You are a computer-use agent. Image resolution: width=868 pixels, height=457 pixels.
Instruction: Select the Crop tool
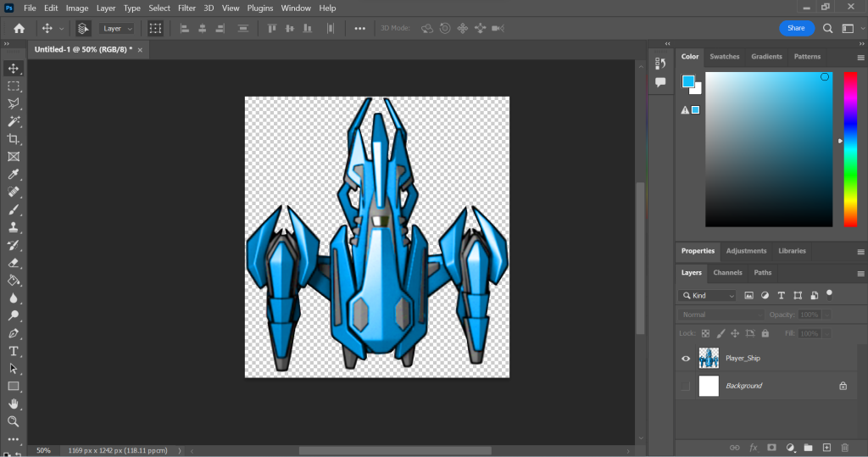click(14, 139)
